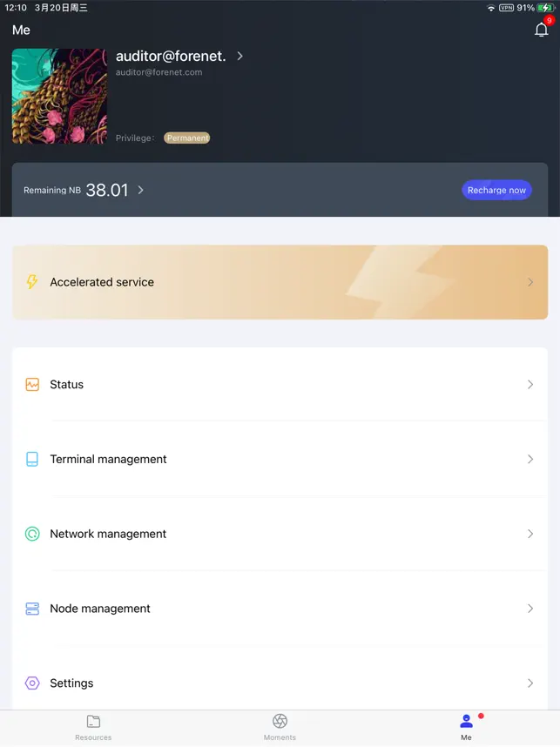The image size is (560, 747).
Task: Tap the profile avatar picture
Action: [x=59, y=97]
